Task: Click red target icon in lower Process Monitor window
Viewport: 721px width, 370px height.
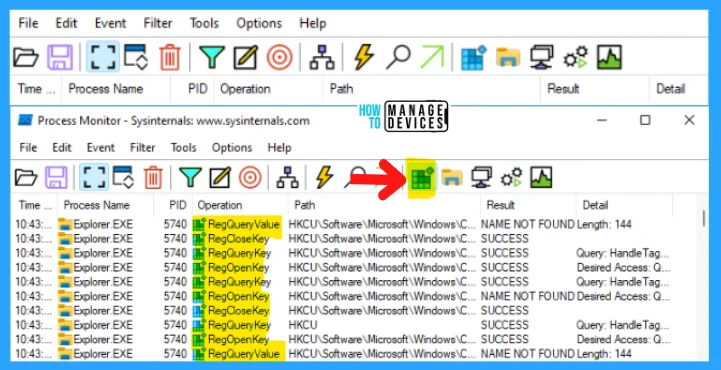Action: (250, 177)
